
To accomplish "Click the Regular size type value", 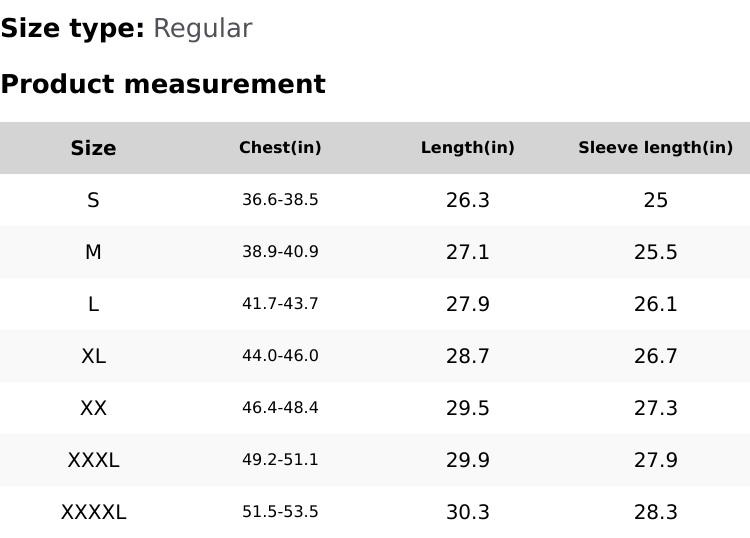I will point(202,28).
